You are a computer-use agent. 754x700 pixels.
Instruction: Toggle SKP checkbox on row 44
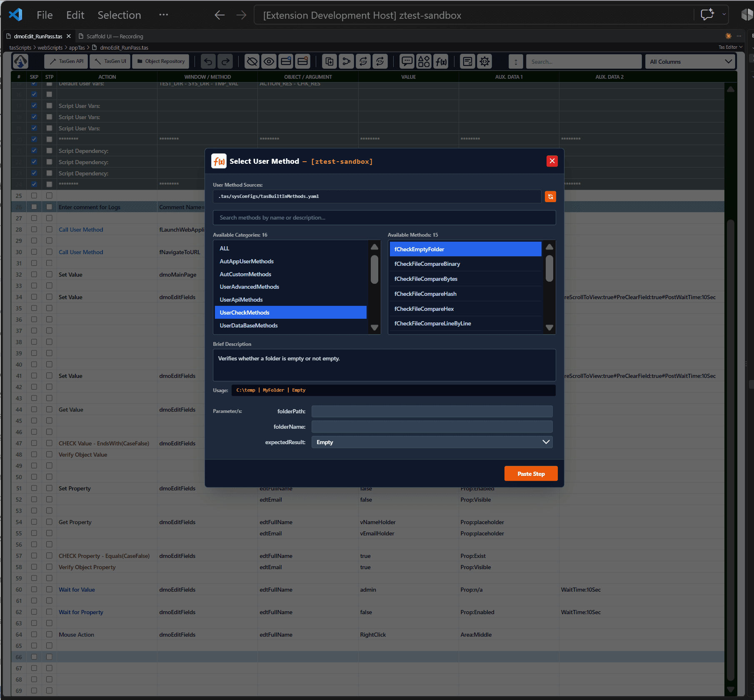(34, 410)
